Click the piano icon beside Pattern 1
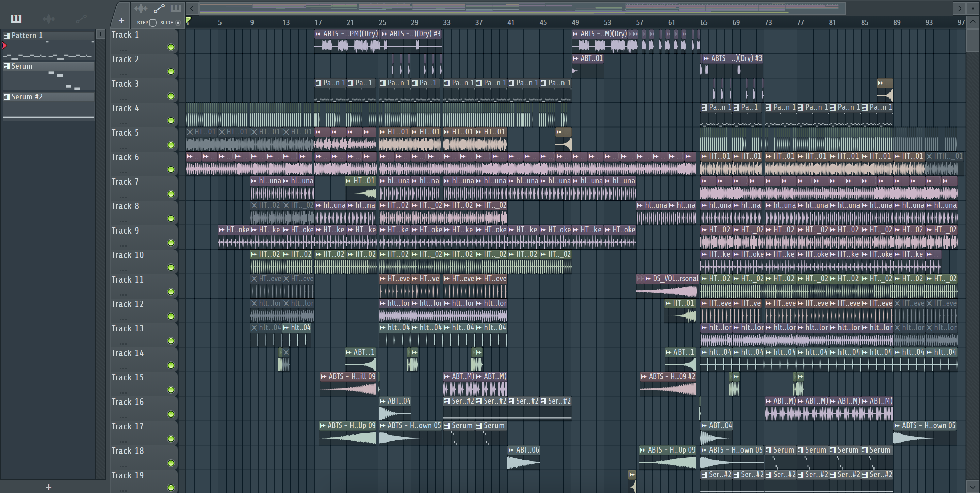The image size is (980, 493). click(x=6, y=35)
